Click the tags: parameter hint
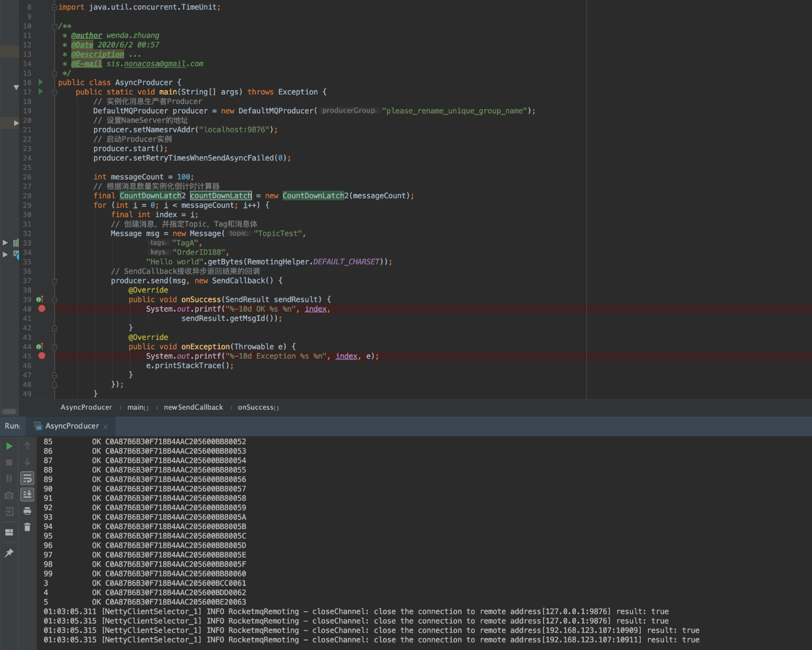The image size is (812, 650). click(158, 243)
